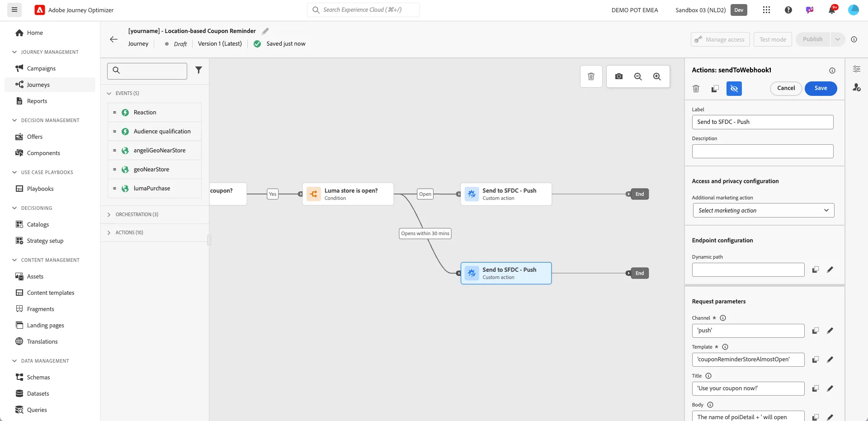Edit the Channel parameter with pencil icon
Viewport: 868px width, 421px height.
click(830, 331)
